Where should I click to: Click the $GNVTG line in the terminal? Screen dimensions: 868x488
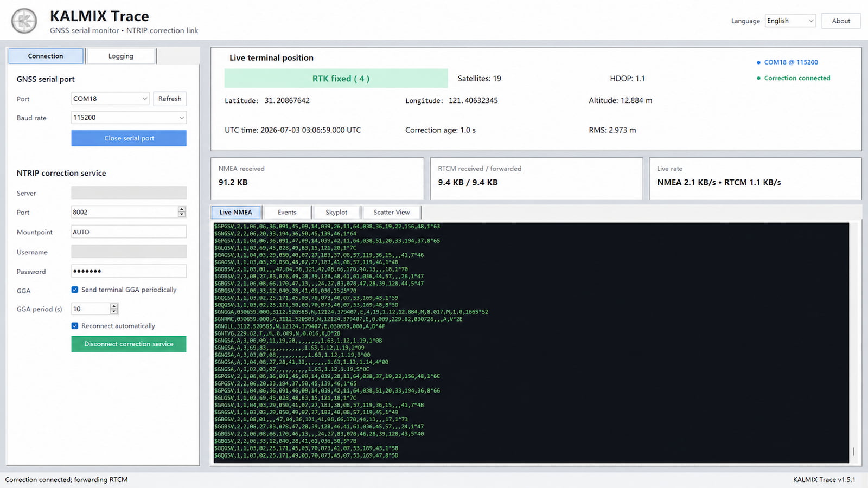[277, 333]
